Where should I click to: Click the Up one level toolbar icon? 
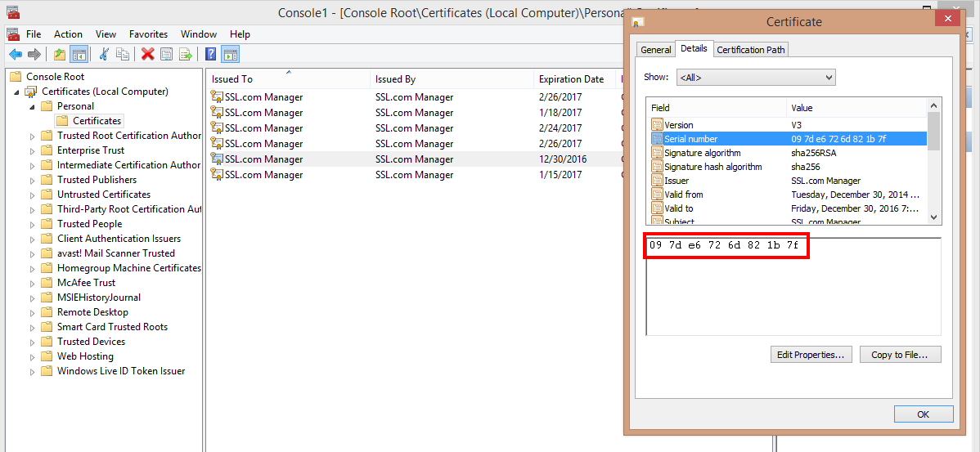click(x=60, y=54)
